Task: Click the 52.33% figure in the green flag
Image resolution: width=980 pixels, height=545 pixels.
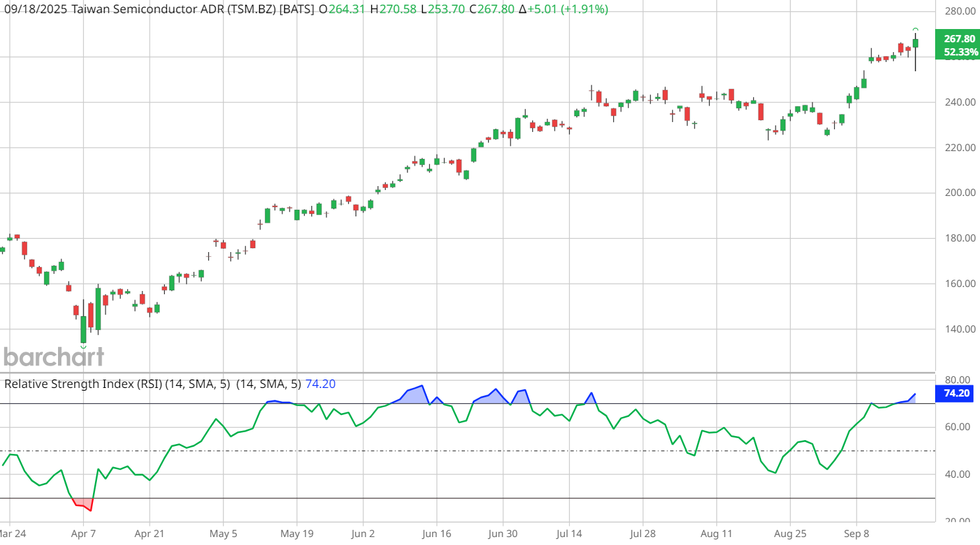Action: click(961, 52)
